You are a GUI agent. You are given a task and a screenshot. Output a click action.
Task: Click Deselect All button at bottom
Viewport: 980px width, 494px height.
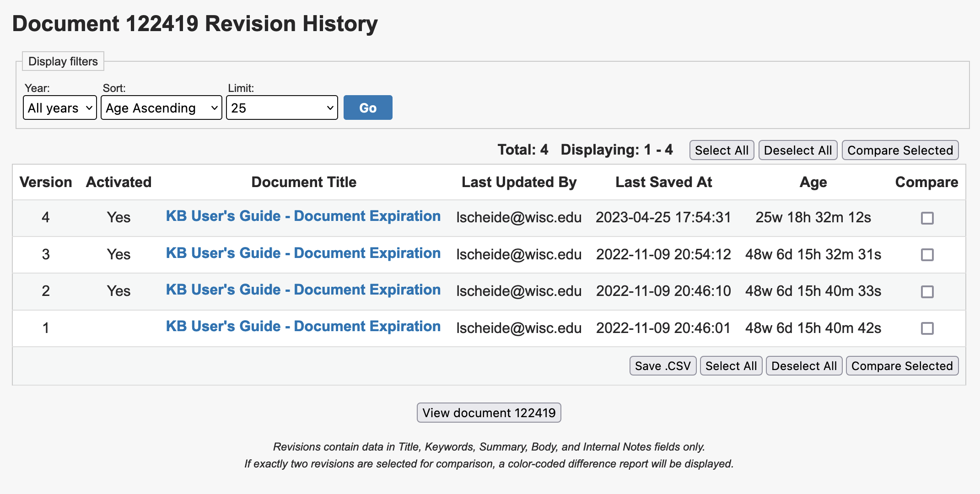click(803, 365)
